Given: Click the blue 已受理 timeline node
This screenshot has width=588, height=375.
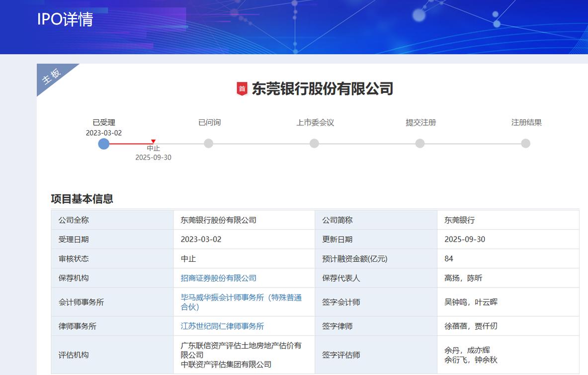Looking at the screenshot, I should coord(104,144).
